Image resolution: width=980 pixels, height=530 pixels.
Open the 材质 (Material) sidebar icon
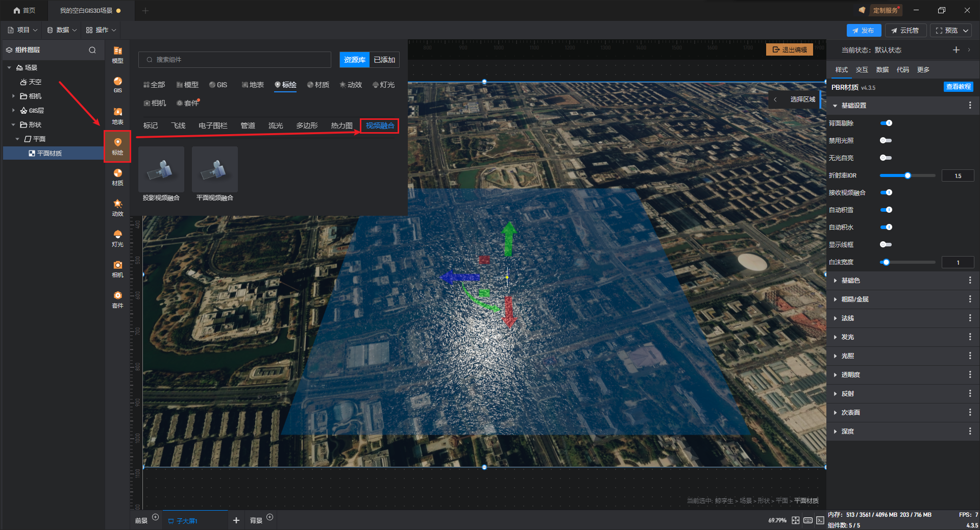117,176
